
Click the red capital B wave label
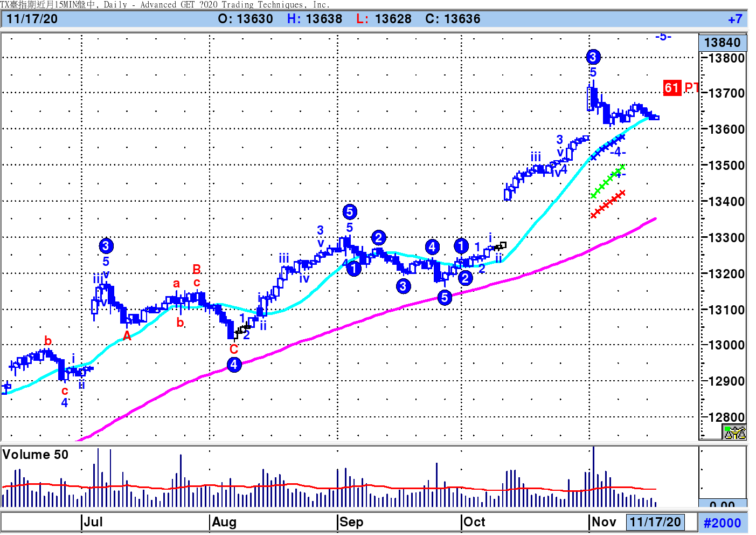click(x=197, y=269)
